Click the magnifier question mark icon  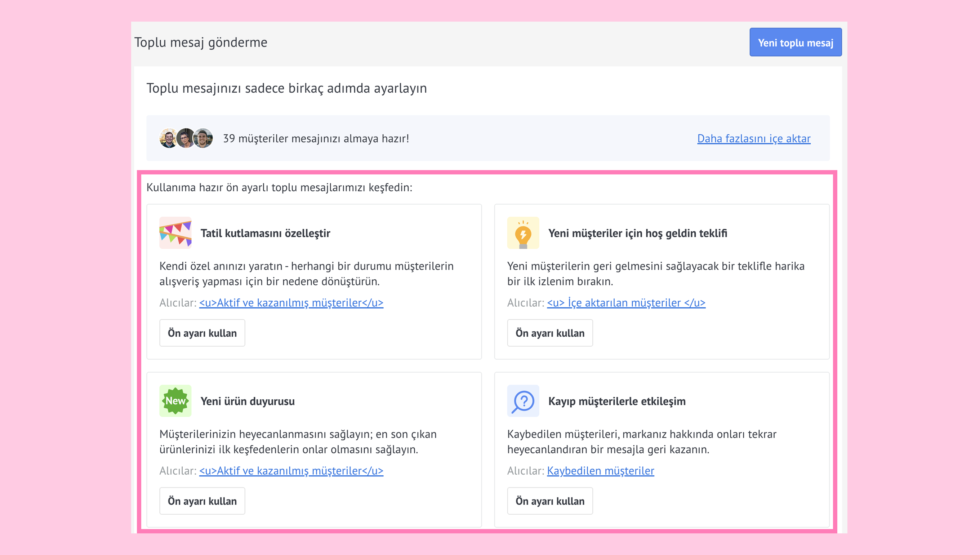coord(523,401)
